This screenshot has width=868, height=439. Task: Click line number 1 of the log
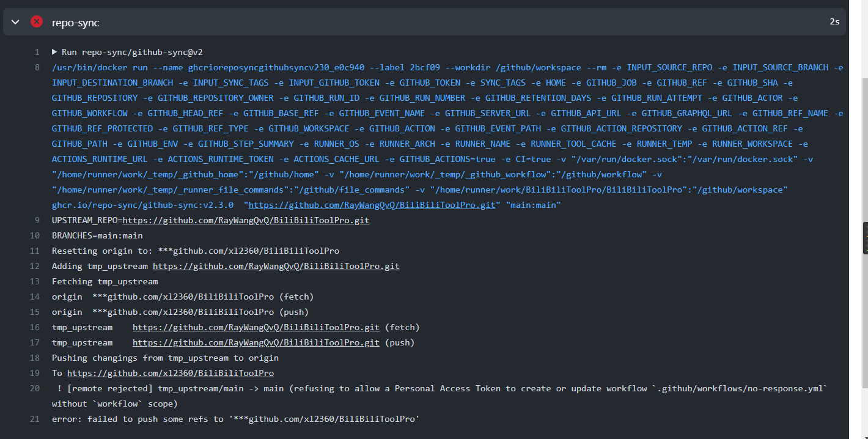[37, 52]
